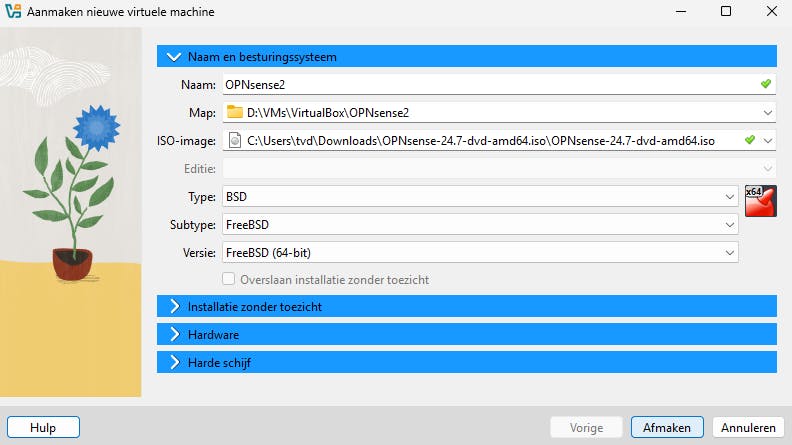Click green checkmark beside Naam field
Screen dimensions: 792x445
tap(766, 84)
